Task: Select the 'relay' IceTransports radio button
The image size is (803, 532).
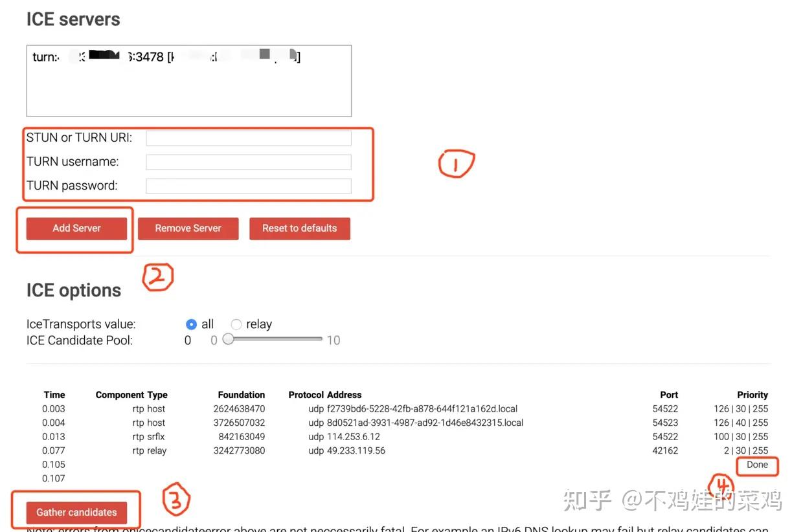Action: [x=236, y=324]
